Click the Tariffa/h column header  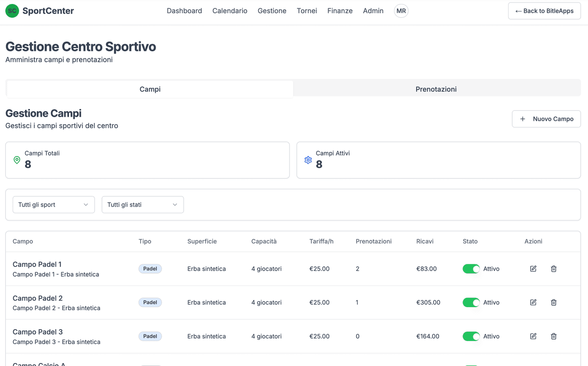point(321,241)
